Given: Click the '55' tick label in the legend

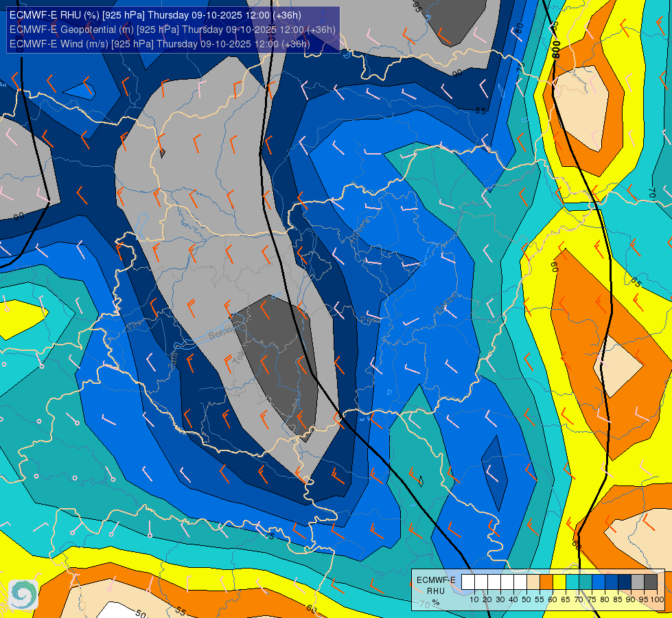Looking at the screenshot, I should tap(540, 600).
